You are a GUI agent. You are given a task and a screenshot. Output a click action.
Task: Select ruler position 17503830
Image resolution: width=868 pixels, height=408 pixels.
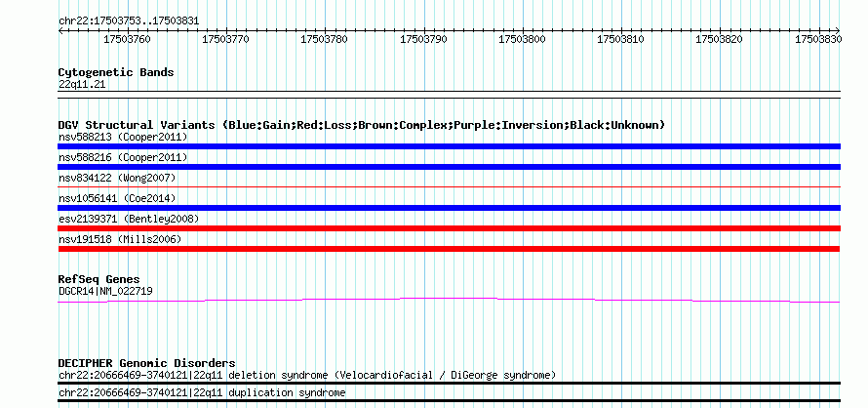coord(818,39)
